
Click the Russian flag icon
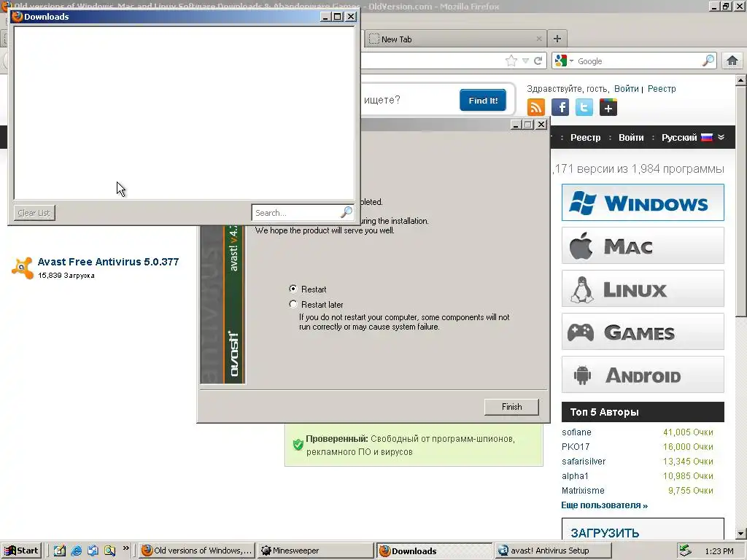tap(707, 137)
